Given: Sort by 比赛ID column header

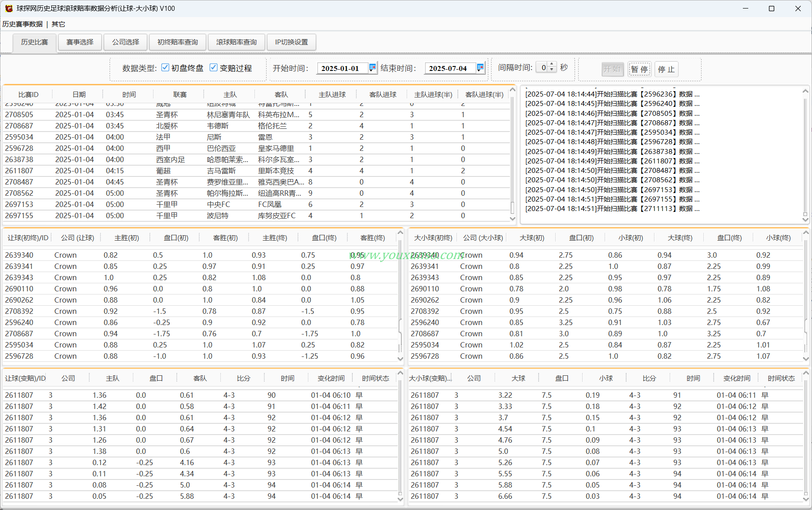Looking at the screenshot, I should point(28,95).
